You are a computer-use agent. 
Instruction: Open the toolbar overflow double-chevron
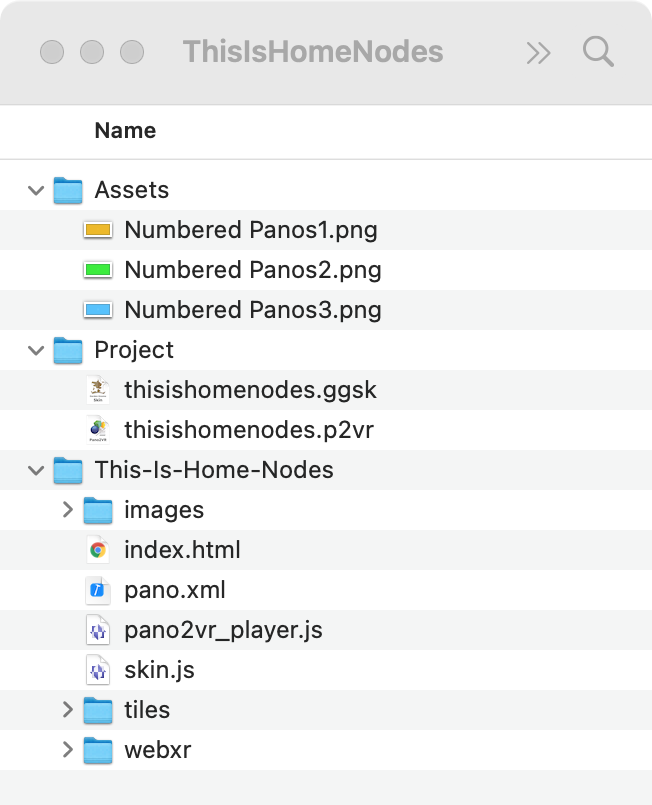point(538,53)
